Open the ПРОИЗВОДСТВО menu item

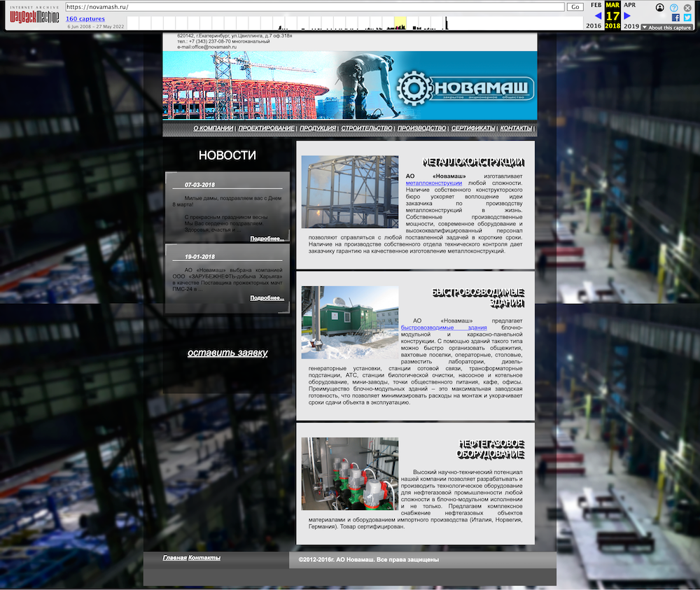click(422, 128)
